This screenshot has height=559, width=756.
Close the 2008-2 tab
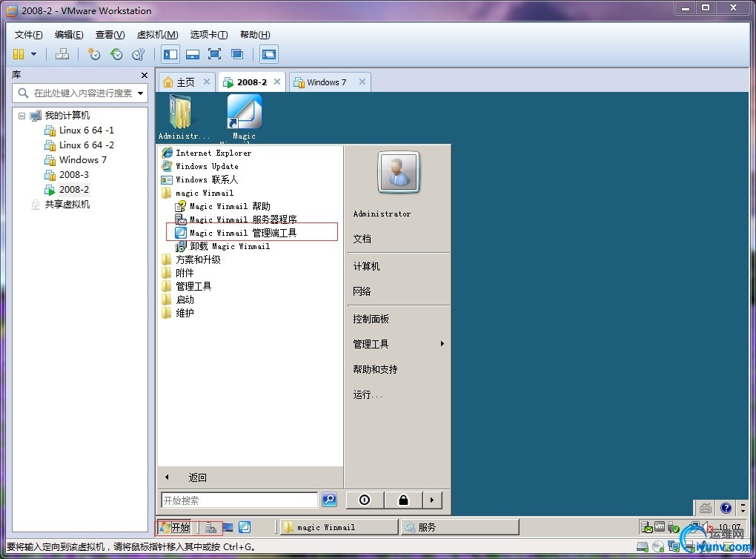tap(277, 82)
